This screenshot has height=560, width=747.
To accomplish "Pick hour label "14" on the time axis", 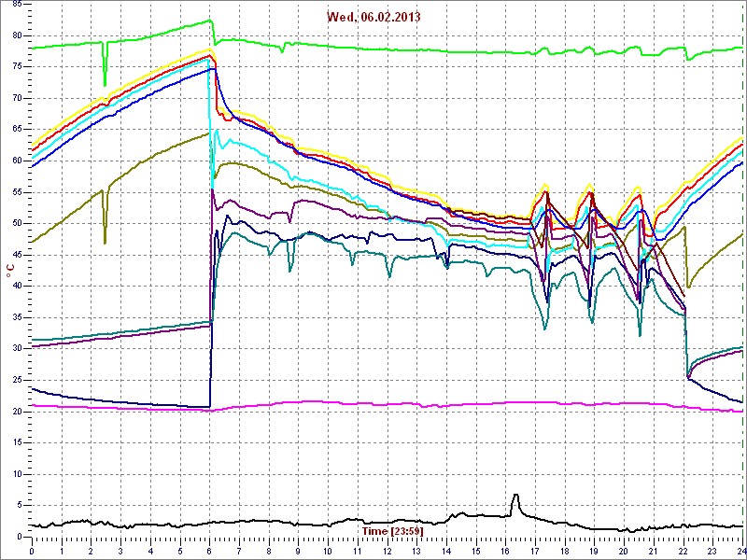I will point(447,552).
